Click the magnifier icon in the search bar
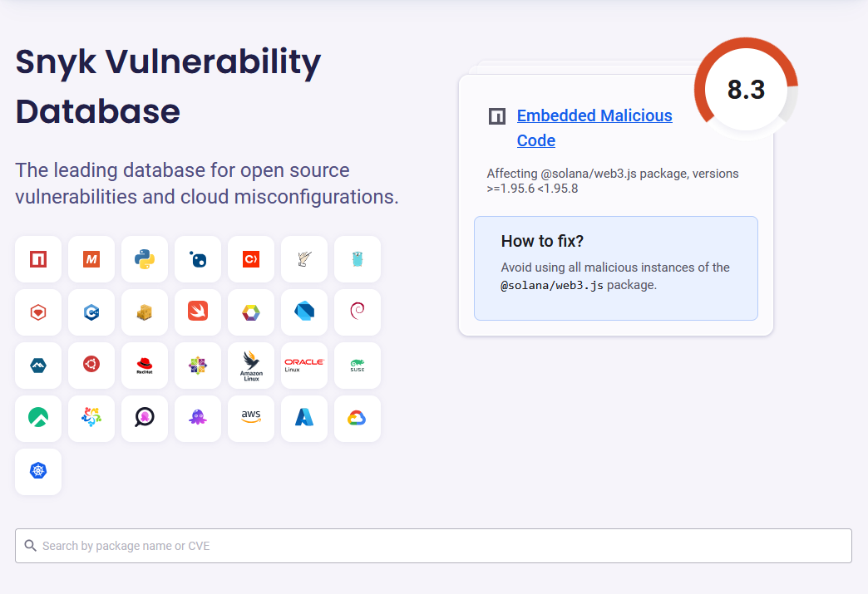The width and height of the screenshot is (868, 594). 31,546
